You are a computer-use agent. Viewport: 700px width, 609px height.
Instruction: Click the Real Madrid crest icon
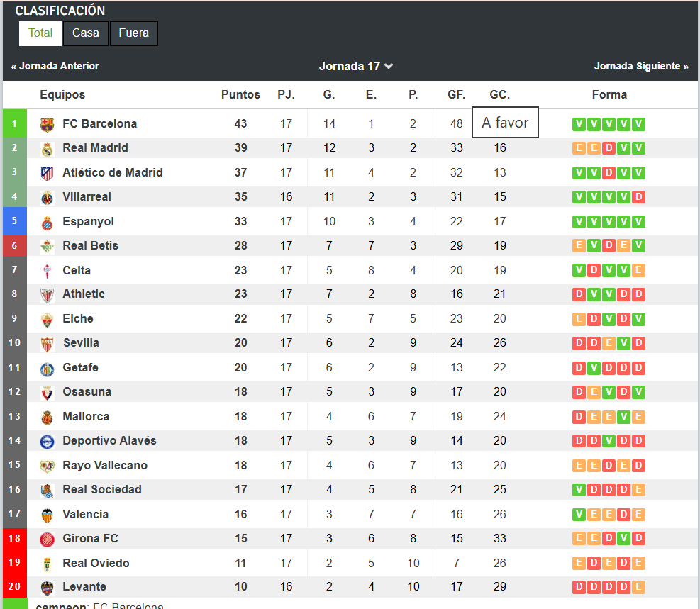(x=47, y=149)
